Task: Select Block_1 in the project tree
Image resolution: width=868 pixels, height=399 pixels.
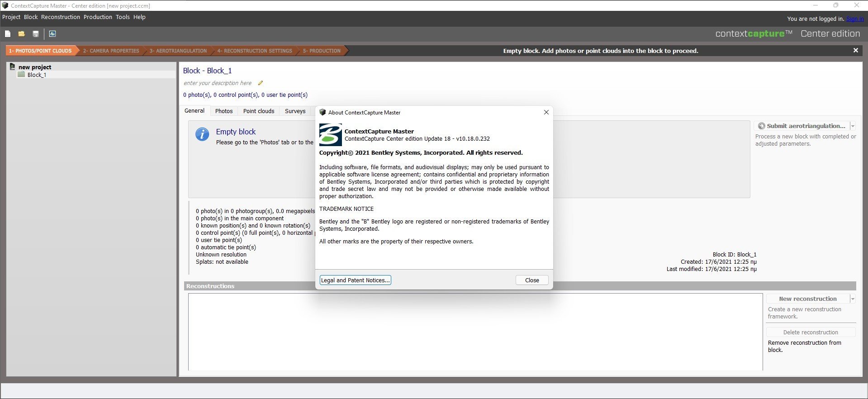Action: click(x=37, y=75)
